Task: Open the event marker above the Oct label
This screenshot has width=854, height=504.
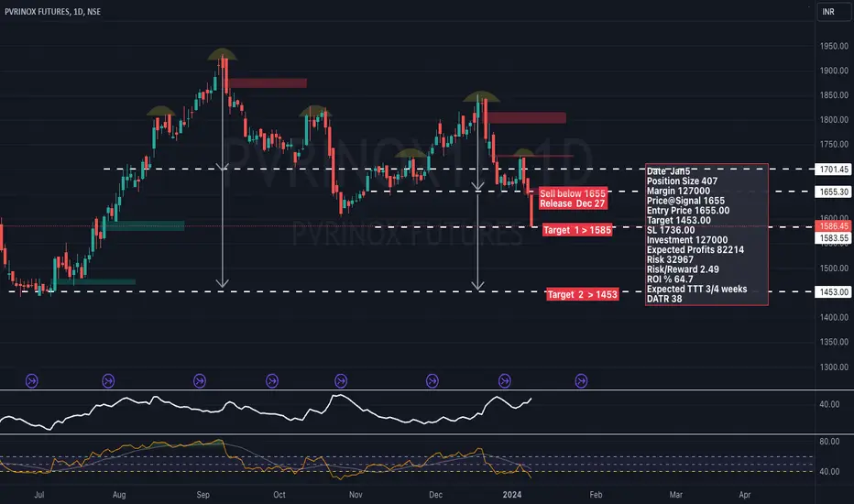Action: pos(272,381)
